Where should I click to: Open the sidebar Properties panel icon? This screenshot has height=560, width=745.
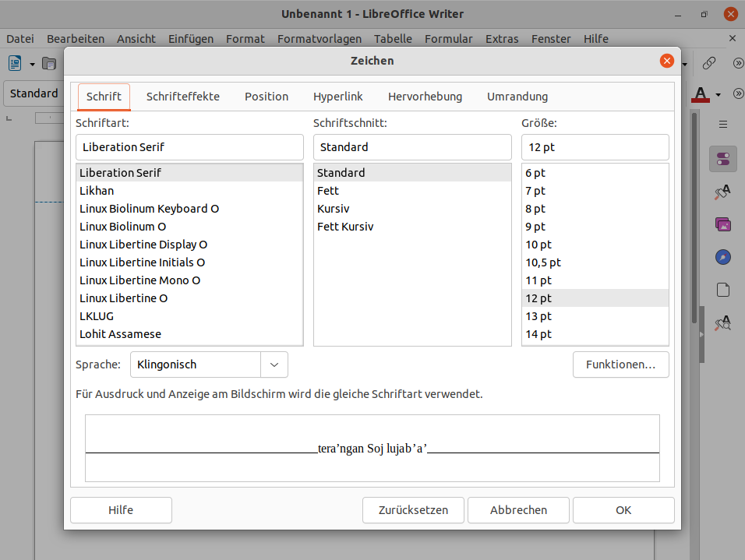[723, 159]
